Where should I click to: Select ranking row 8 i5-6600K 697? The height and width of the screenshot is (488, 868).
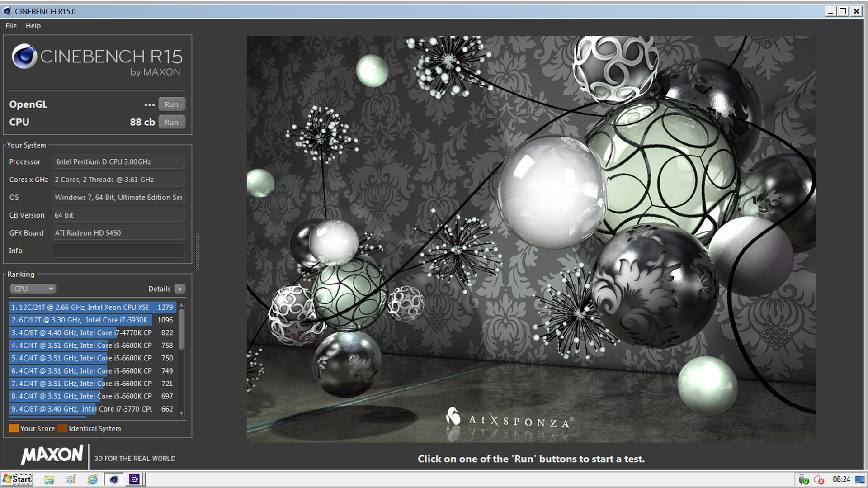[x=92, y=396]
